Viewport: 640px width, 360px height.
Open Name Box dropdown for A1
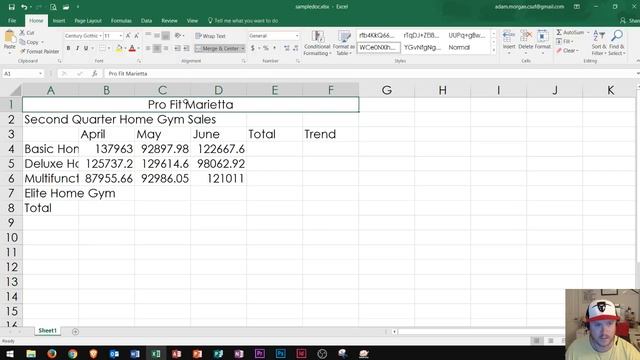[x=40, y=73]
